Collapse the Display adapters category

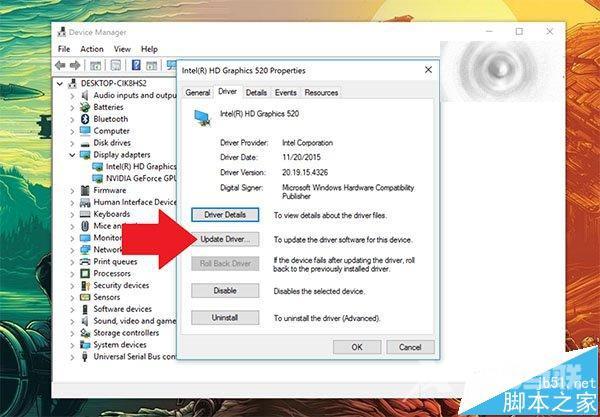pos(72,155)
